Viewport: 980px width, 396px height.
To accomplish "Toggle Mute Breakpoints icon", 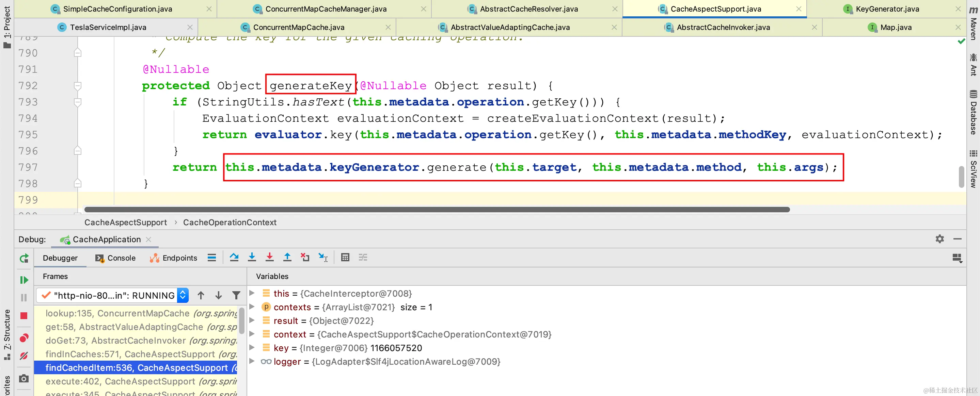I will [24, 356].
